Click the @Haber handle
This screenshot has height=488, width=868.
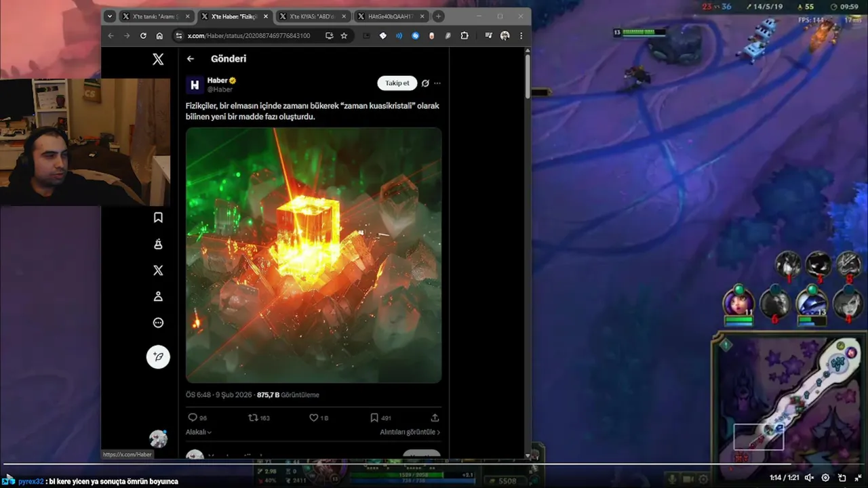point(220,89)
